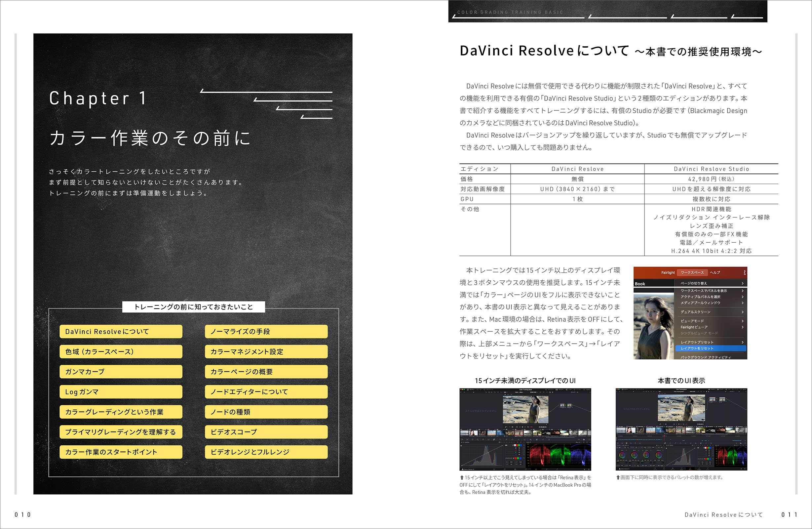
Task: Select highlighted 'レイアウトをリセット' menu entry
Action: coord(711,348)
